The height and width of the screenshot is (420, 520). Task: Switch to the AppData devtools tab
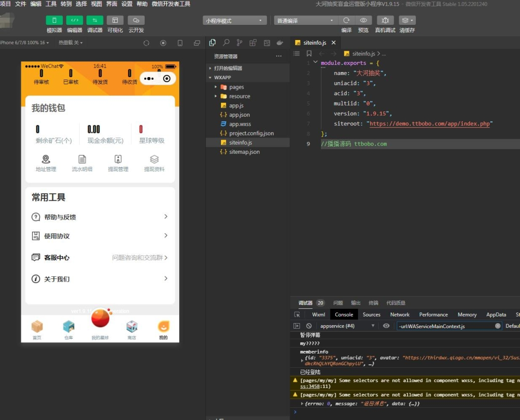[x=496, y=314]
